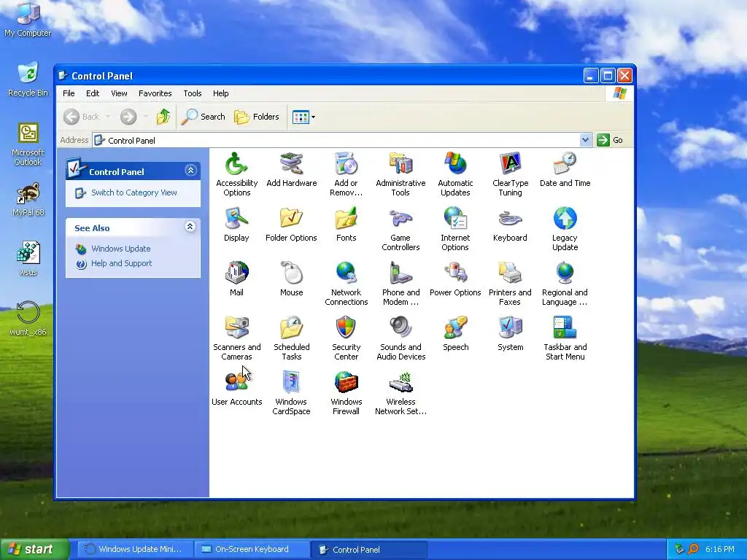Image resolution: width=747 pixels, height=560 pixels.
Task: Select Phone and Modem Options icon
Action: tap(400, 273)
